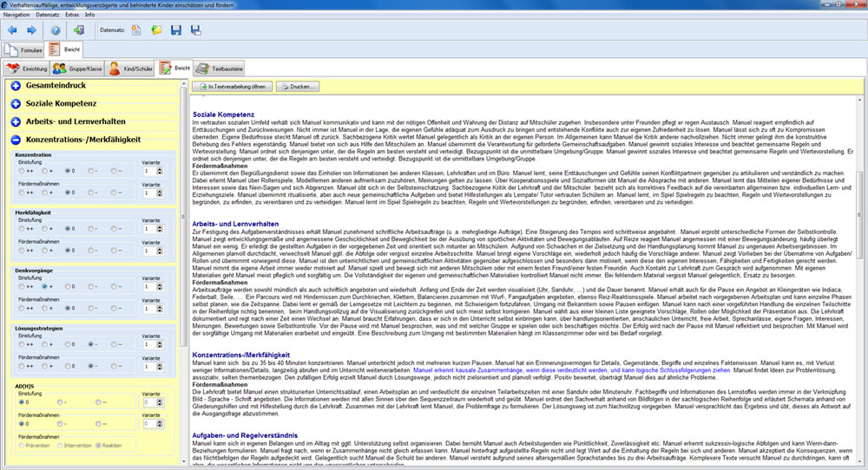
Task: Collapse the Konzentrations-/Merkfähigkeit section
Action: coord(16,140)
